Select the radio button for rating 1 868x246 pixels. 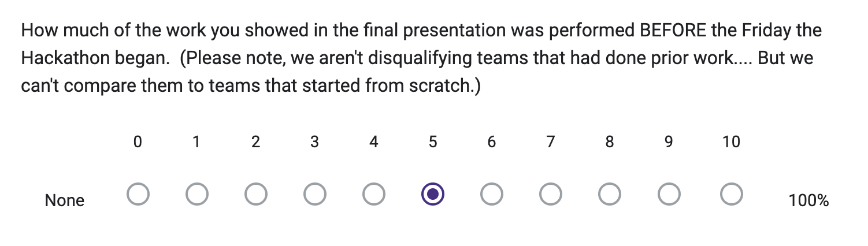point(197,195)
